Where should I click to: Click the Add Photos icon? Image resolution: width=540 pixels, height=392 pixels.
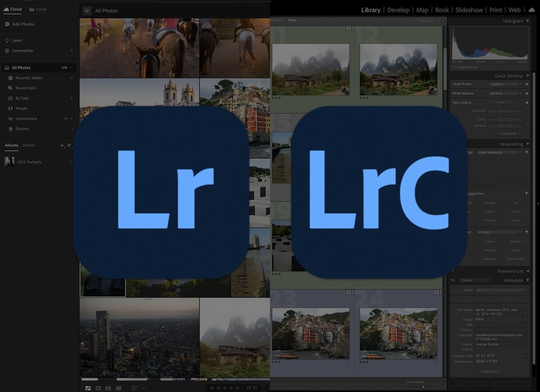[8, 24]
